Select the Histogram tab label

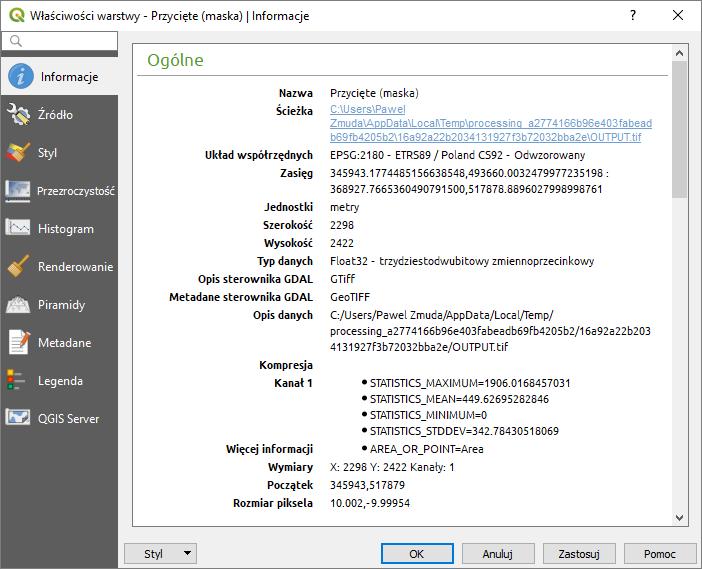[66, 229]
